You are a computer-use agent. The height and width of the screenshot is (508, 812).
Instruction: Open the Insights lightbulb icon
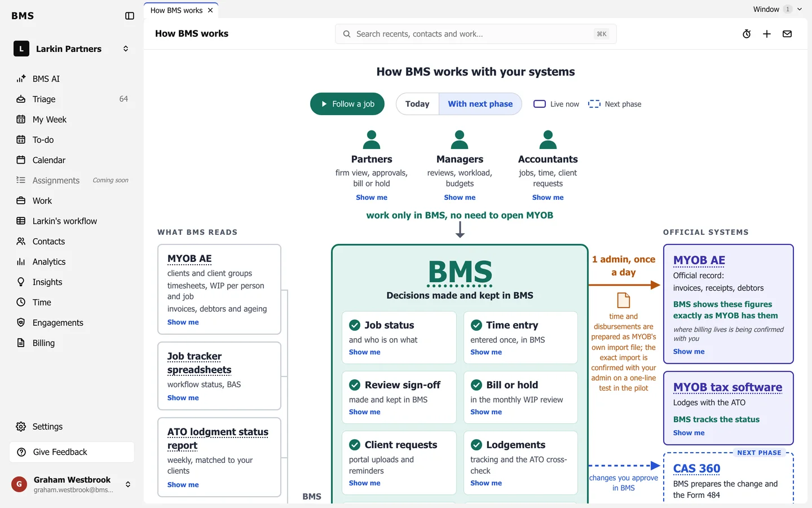click(21, 282)
